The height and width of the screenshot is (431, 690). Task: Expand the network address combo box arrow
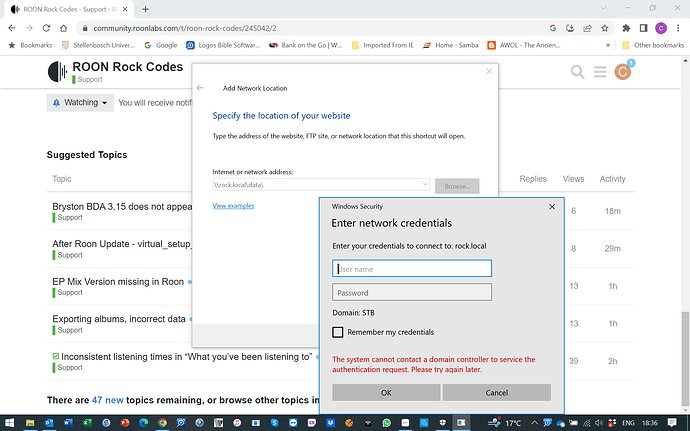(x=425, y=185)
